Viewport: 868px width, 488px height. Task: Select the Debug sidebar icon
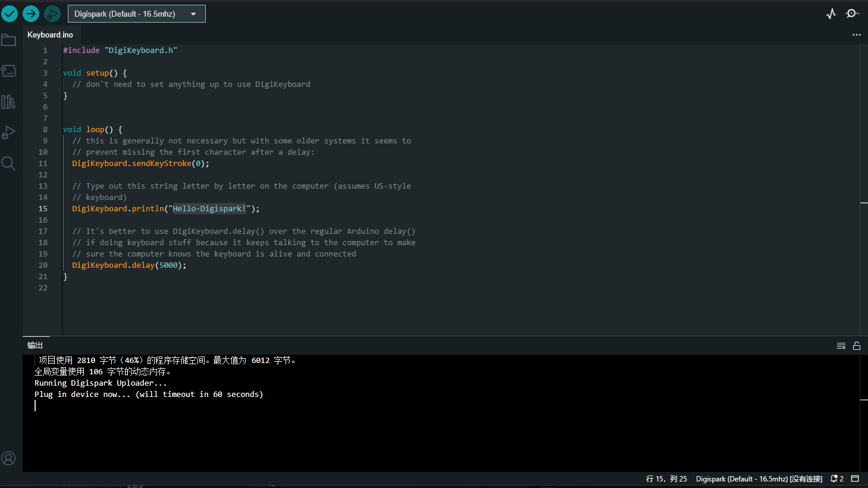[x=8, y=132]
